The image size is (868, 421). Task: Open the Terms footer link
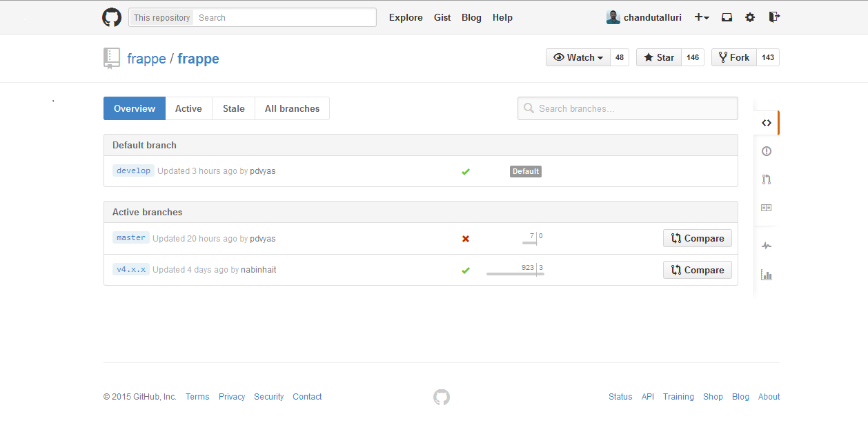tap(197, 397)
